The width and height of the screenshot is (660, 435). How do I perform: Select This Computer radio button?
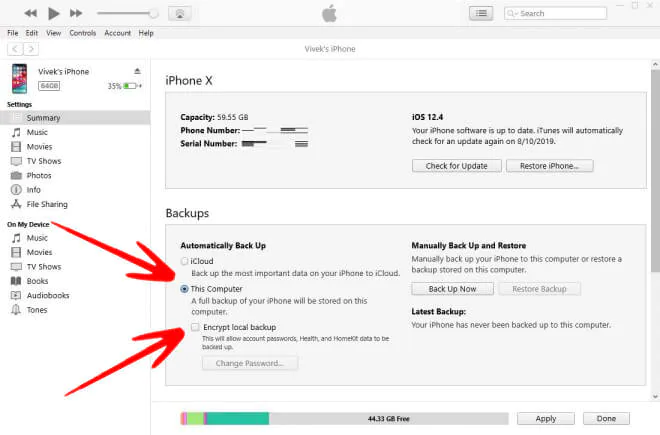click(184, 289)
